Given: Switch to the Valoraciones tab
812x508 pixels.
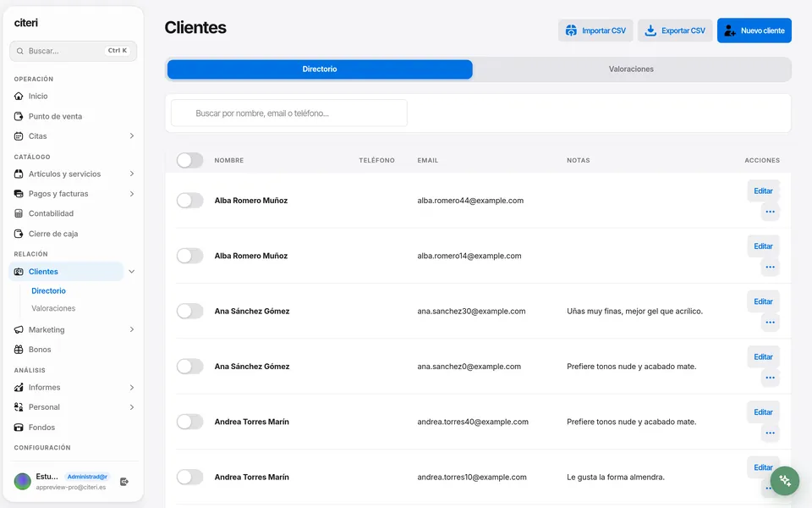Looking at the screenshot, I should click(x=631, y=69).
